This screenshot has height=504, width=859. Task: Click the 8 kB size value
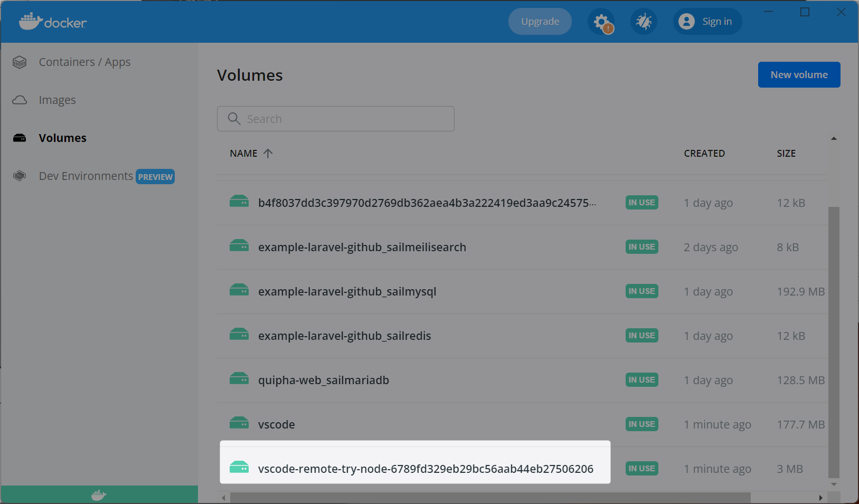pyautogui.click(x=788, y=248)
